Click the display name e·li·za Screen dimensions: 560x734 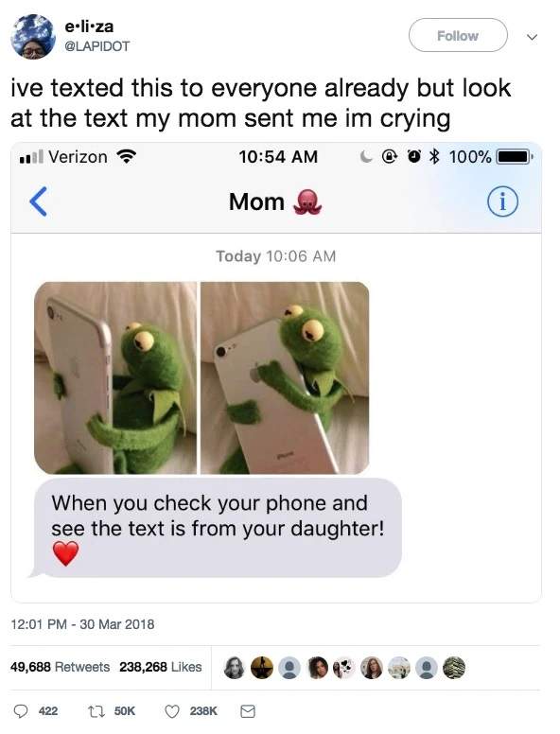point(89,26)
